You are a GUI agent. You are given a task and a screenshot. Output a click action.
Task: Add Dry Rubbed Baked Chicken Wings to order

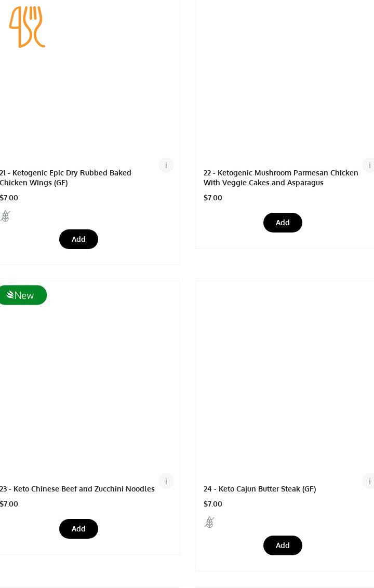[x=78, y=239]
